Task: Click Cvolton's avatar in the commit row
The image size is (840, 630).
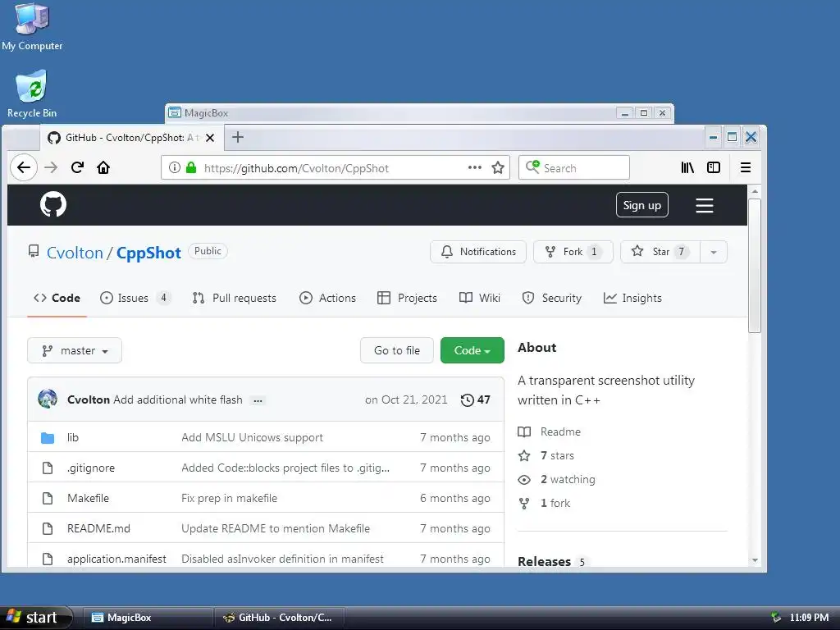Action: click(x=48, y=399)
